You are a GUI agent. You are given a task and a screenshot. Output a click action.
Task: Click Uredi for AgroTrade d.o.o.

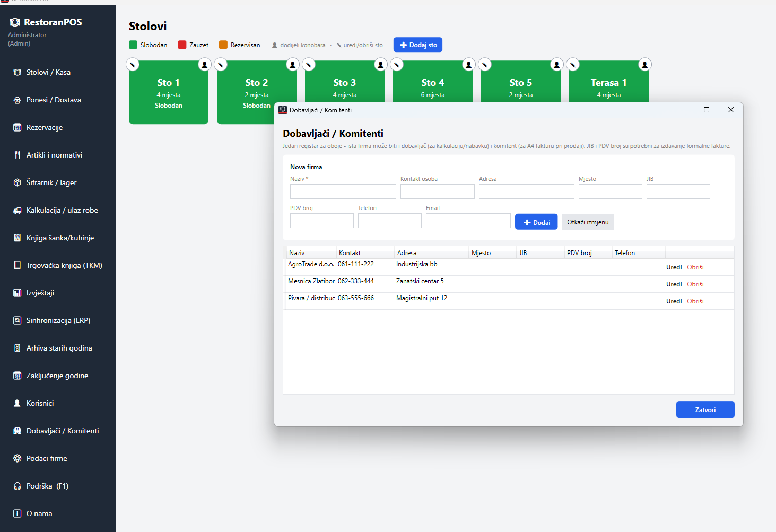674,267
